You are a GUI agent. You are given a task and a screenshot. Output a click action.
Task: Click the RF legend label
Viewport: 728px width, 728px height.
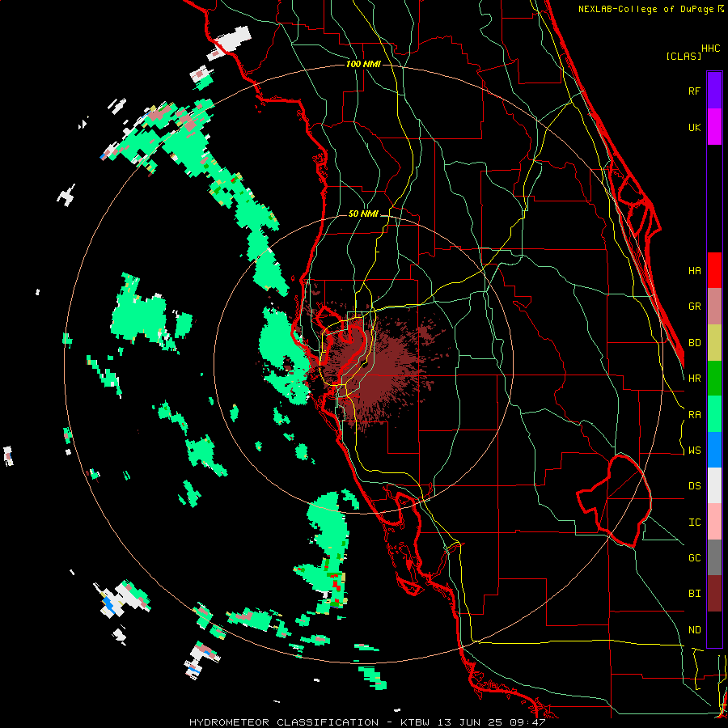click(x=694, y=91)
